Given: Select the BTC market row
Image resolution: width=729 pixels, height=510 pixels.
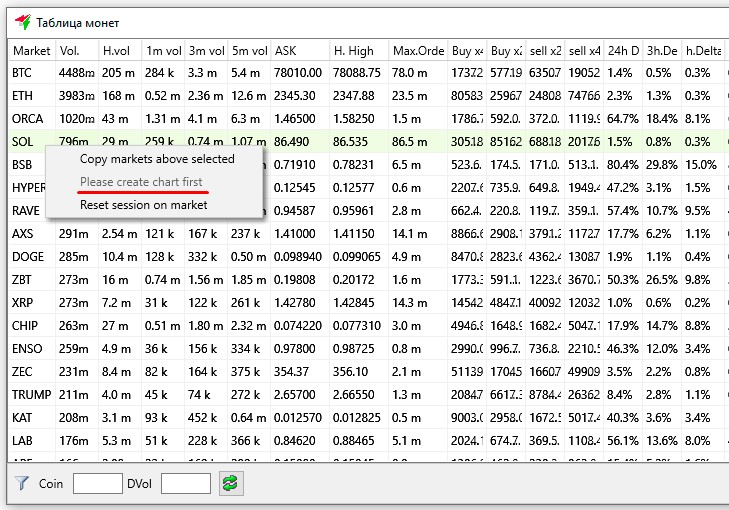Looking at the screenshot, I should pos(23,73).
